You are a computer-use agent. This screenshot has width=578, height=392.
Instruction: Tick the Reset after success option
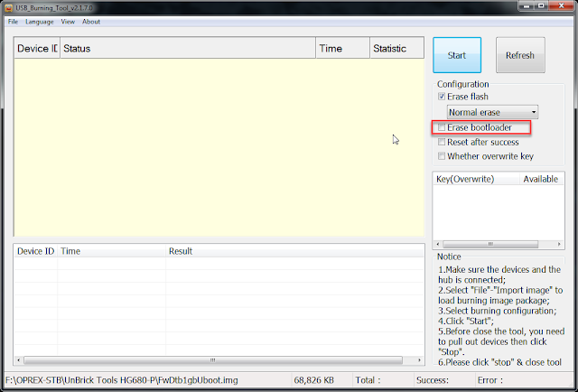tap(442, 142)
